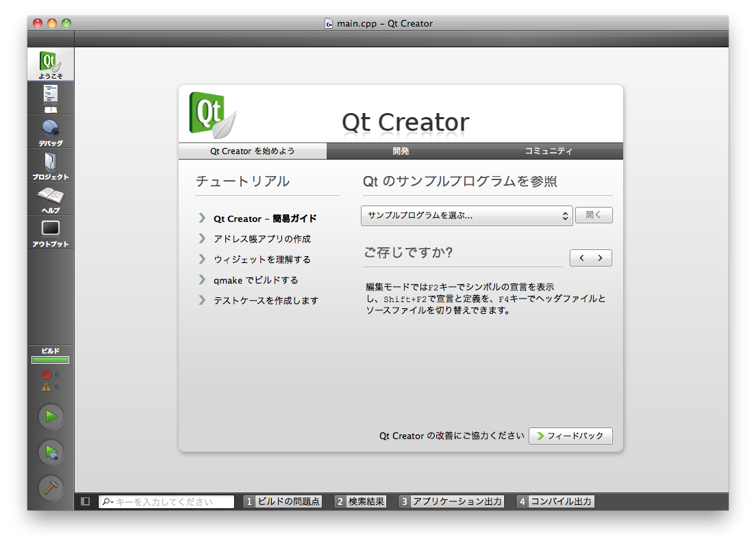Open the デバッグ (Debug) mode icon
This screenshot has width=756, height=548.
click(51, 132)
